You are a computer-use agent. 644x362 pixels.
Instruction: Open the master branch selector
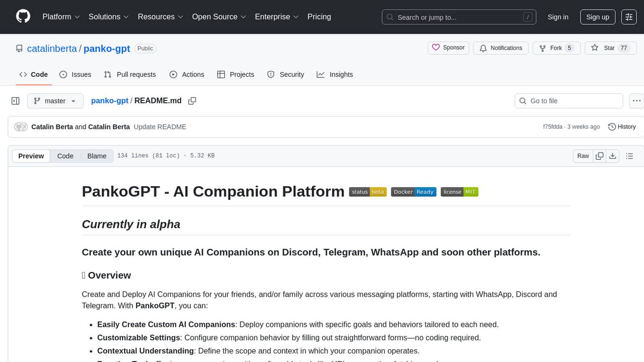coord(55,101)
